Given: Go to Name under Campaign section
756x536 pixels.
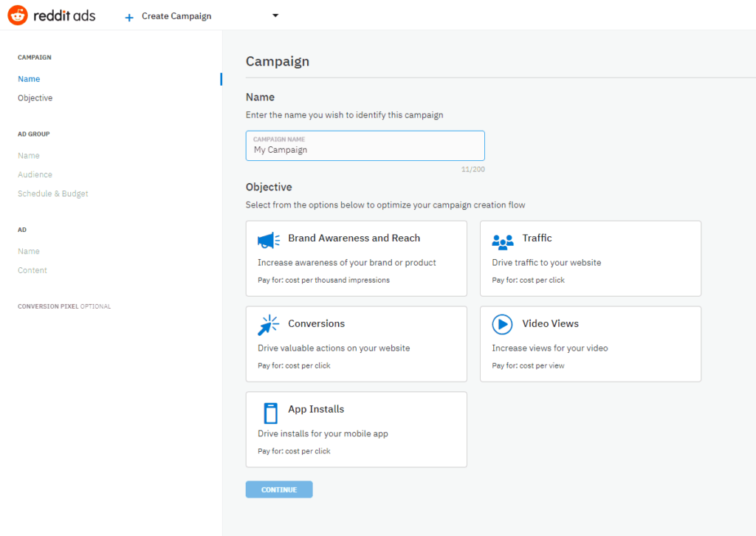Looking at the screenshot, I should pyautogui.click(x=29, y=79).
